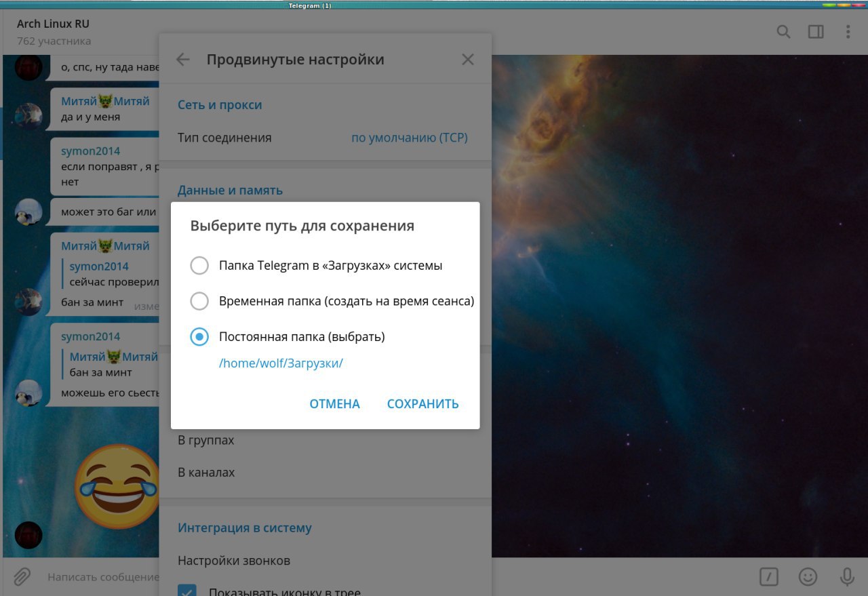Click the Интеграция в систему section heading
868x596 pixels.
click(x=245, y=528)
